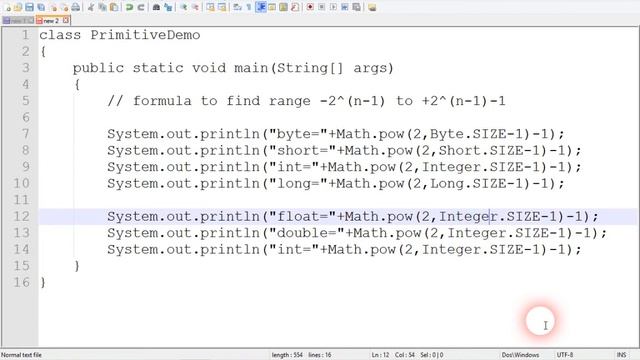The width and height of the screenshot is (640, 360).
Task: Undo with the green arrow icon
Action: 129,7
